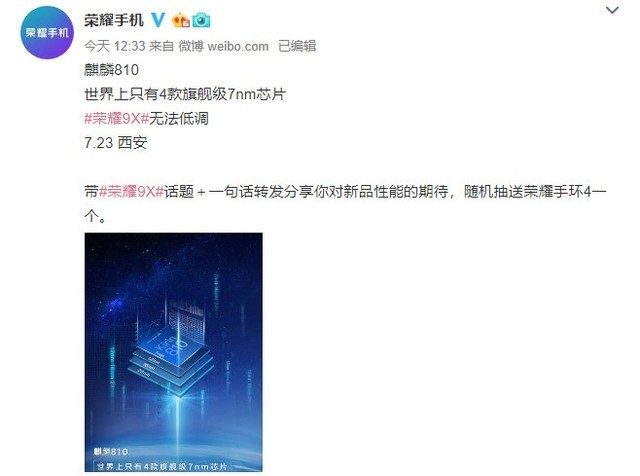
Task: Click the 麒麟810 caption inside the poster
Action: click(111, 451)
